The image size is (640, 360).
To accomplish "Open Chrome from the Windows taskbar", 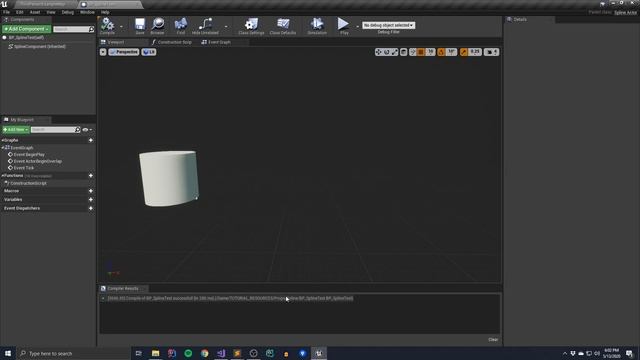I will coord(204,353).
